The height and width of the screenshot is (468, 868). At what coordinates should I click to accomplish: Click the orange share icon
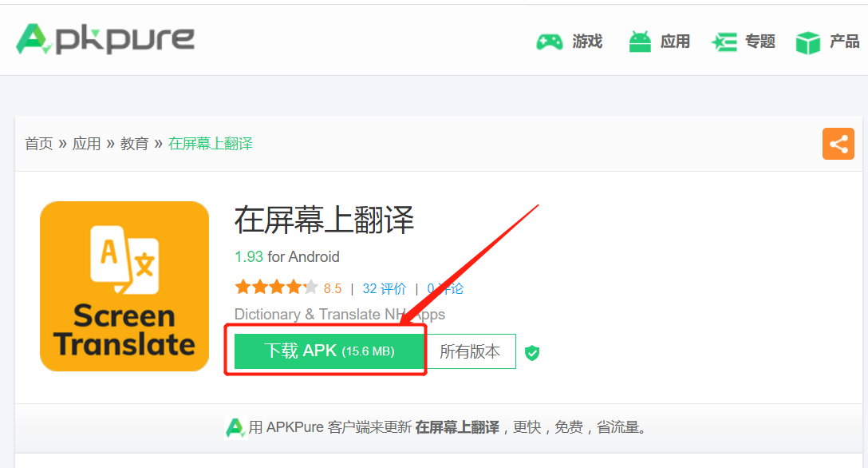(838, 144)
